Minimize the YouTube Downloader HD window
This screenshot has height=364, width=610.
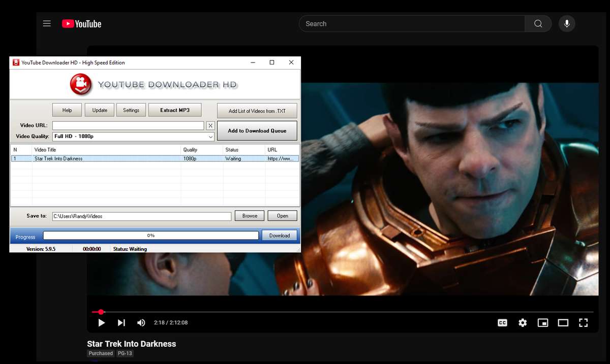tap(253, 62)
